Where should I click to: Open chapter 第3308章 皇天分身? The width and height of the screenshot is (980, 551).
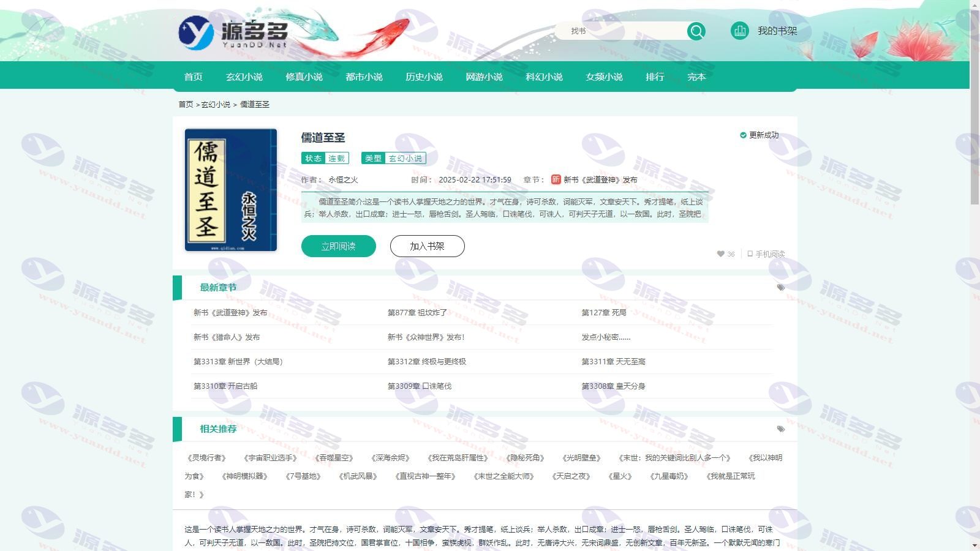click(614, 386)
